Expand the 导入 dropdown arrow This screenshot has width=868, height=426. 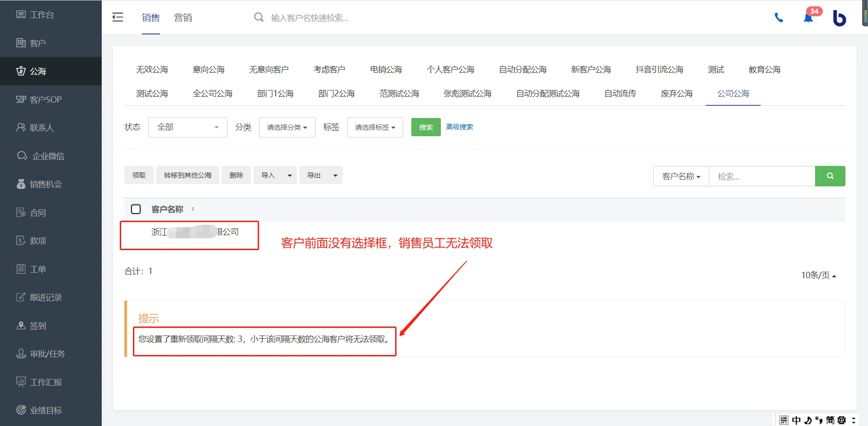[290, 175]
